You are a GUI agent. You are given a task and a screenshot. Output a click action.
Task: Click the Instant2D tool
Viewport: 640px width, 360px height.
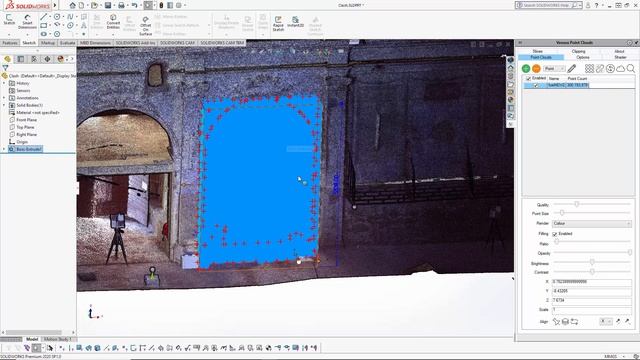click(x=295, y=22)
